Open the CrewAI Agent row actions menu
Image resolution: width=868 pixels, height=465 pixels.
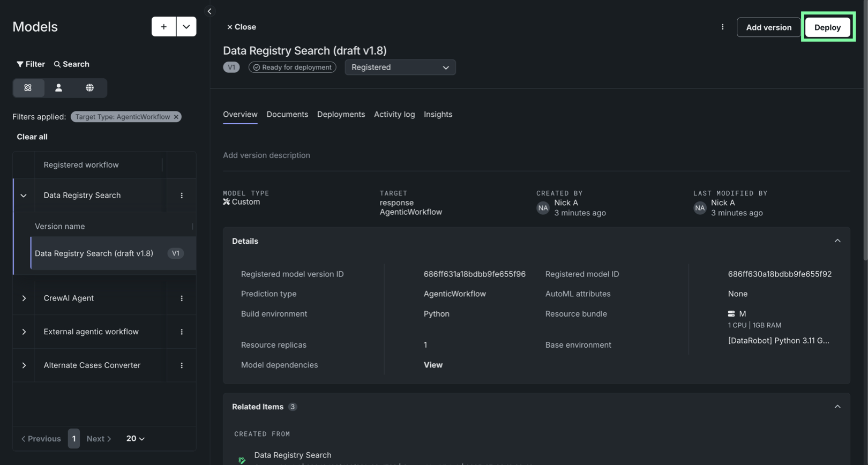(x=182, y=298)
